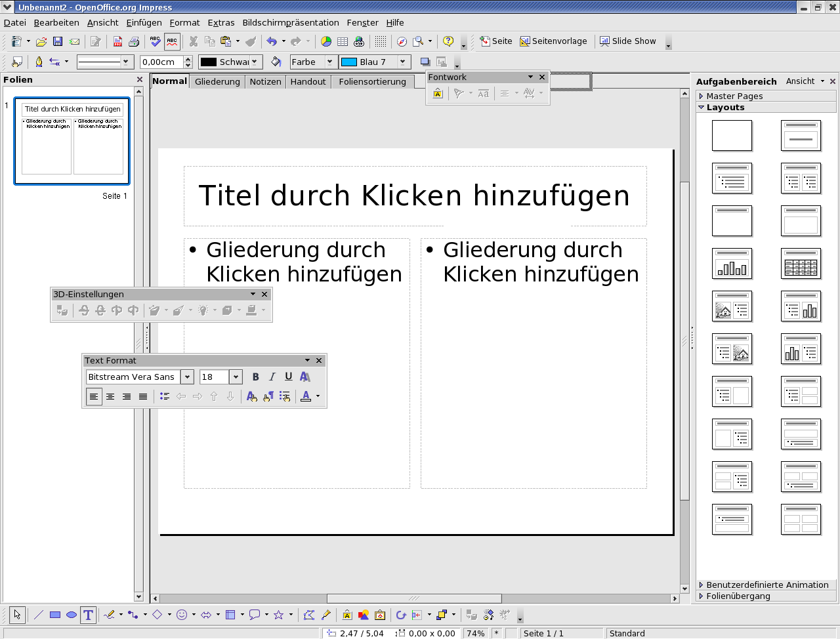Click the Print file directly icon
This screenshot has height=639, width=840.
tap(134, 41)
